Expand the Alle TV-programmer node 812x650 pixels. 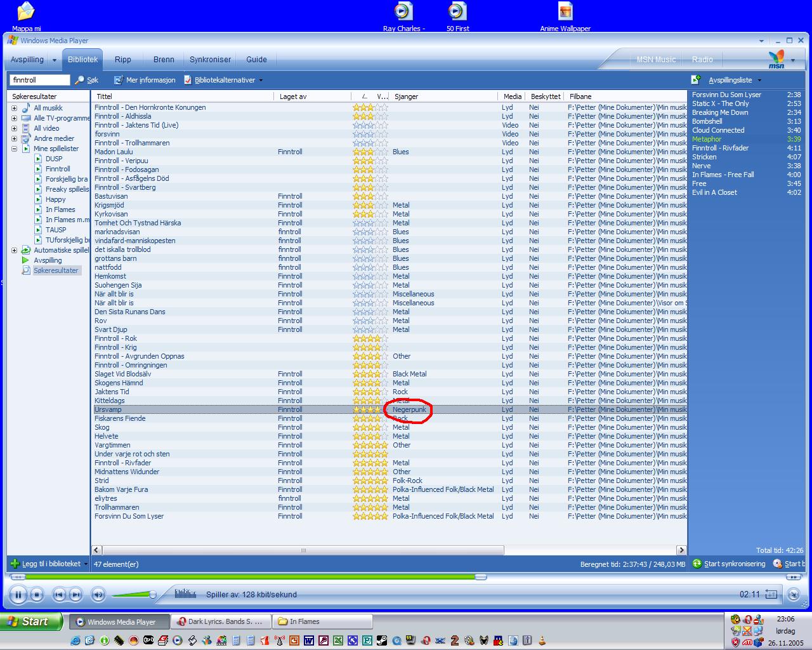pyautogui.click(x=14, y=118)
